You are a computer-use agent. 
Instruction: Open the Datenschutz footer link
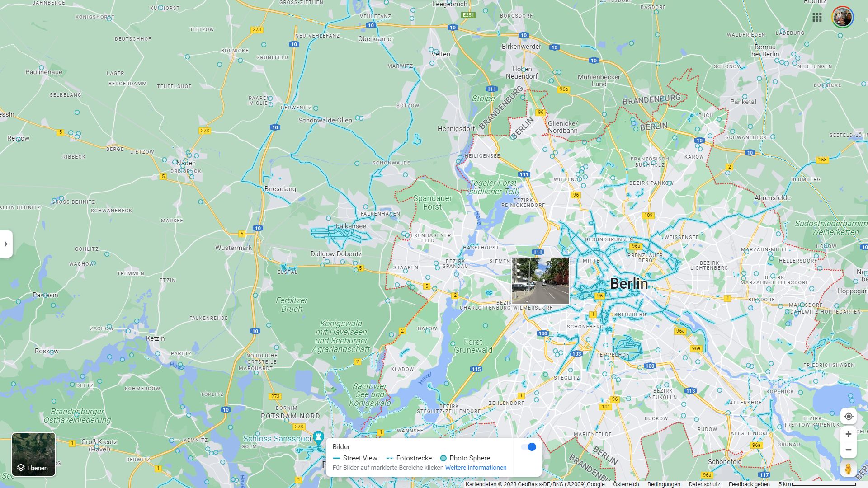click(x=704, y=484)
